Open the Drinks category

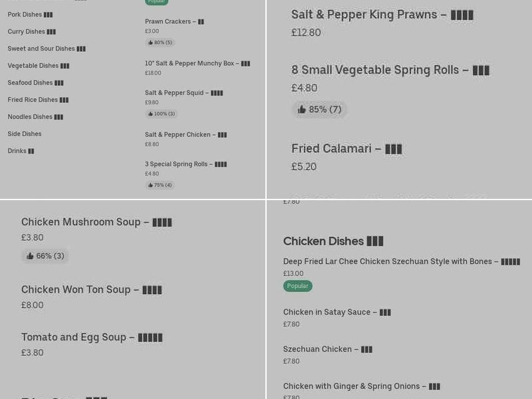pos(20,151)
